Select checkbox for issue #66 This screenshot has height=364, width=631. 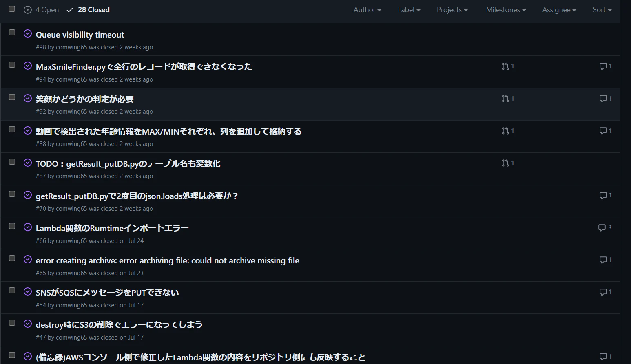(12, 226)
